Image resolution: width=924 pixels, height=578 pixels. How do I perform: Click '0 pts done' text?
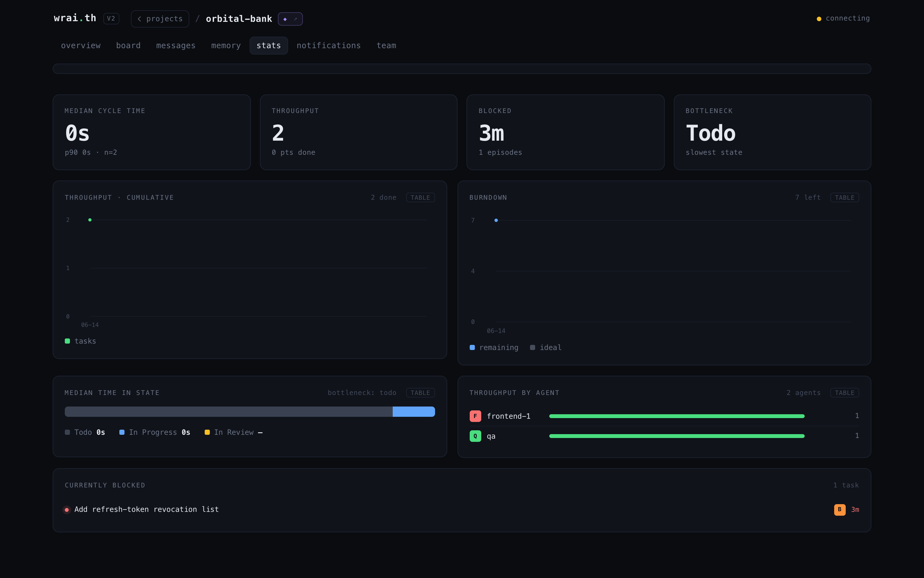click(x=293, y=152)
